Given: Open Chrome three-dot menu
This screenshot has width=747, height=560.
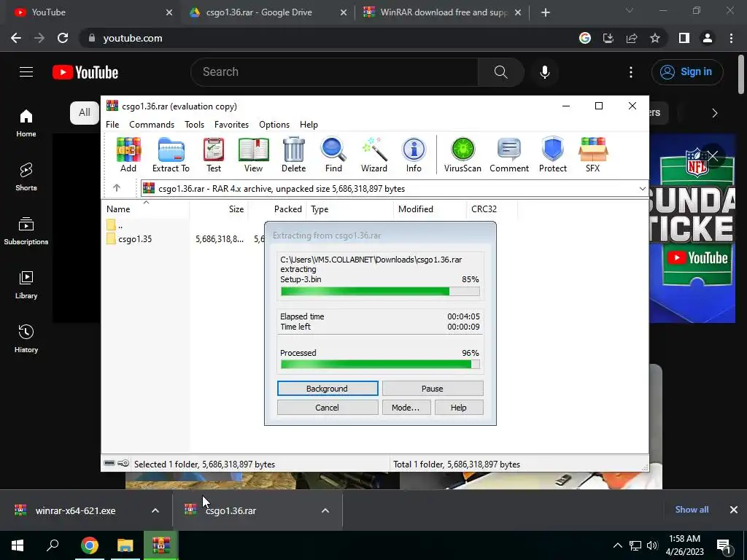Looking at the screenshot, I should [731, 38].
